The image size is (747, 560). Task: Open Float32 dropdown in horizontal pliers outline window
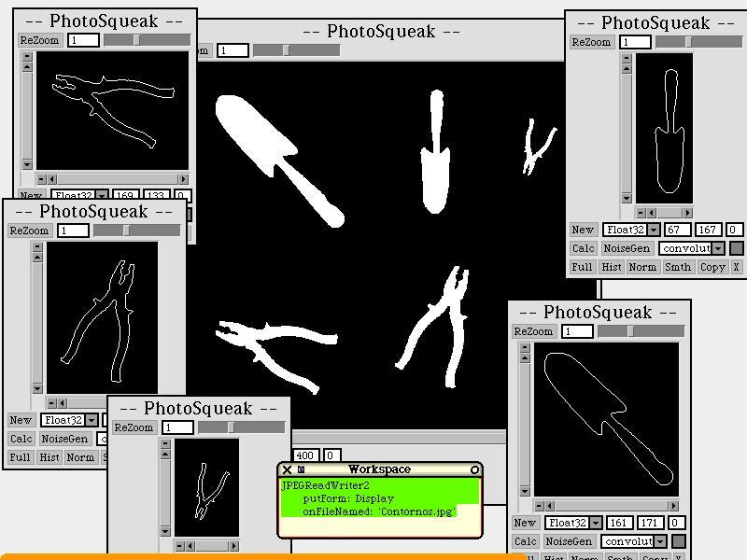click(x=103, y=195)
